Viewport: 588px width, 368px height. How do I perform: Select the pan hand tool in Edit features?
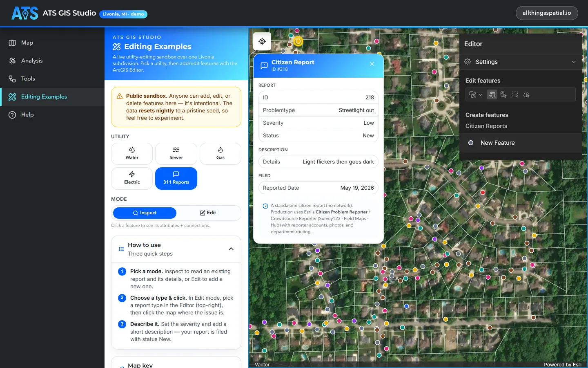click(492, 94)
